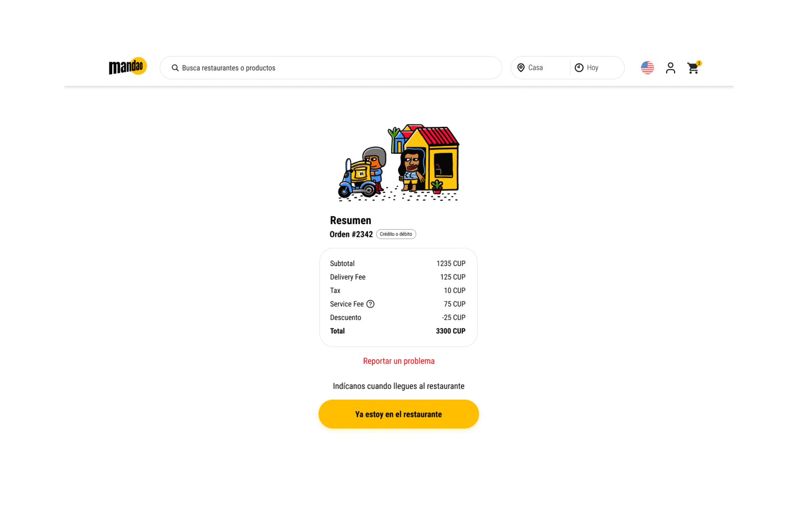This screenshot has height=532, width=798.
Task: Open the Hoy delivery time selector
Action: tap(597, 68)
